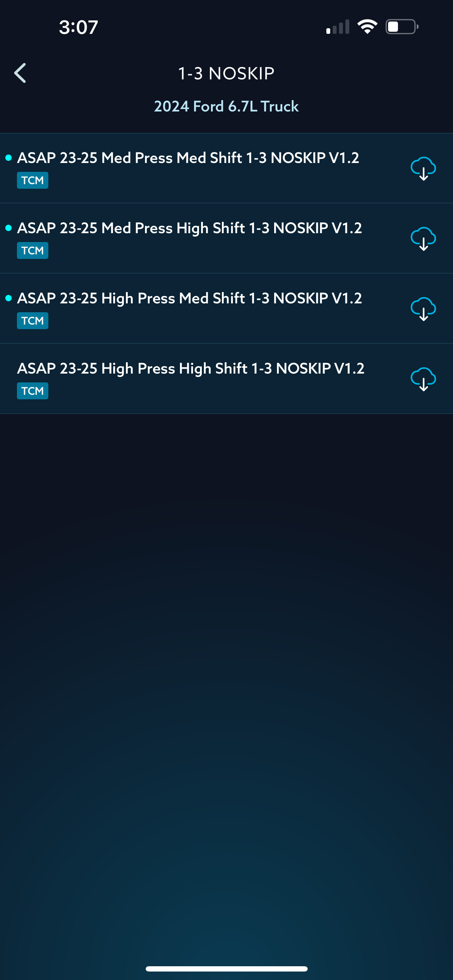453x980 pixels.
Task: Download High Press High Shift tune
Action: pyautogui.click(x=423, y=379)
